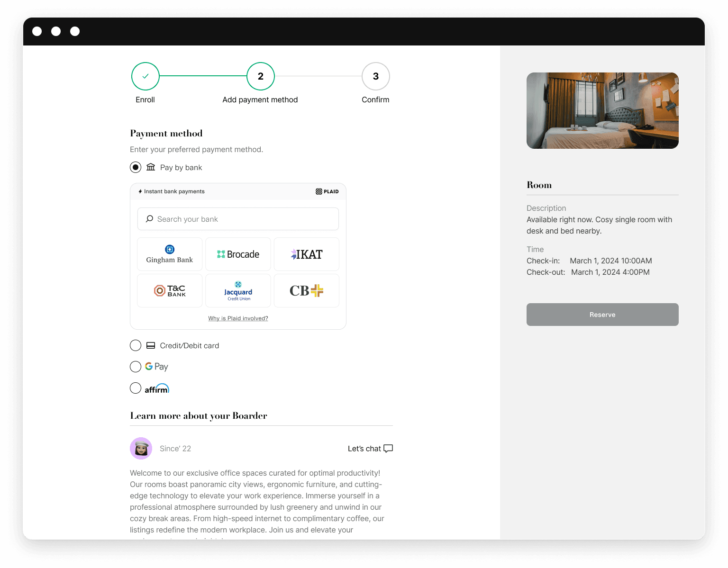Viewport: 728px width, 568px height.
Task: Click the credit card icon
Action: (151, 345)
